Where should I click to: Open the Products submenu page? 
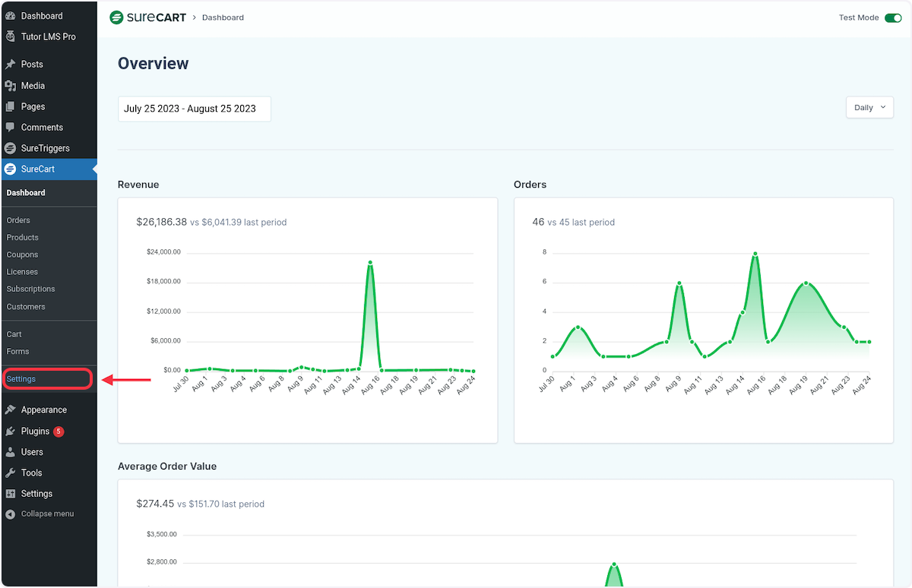[22, 238]
